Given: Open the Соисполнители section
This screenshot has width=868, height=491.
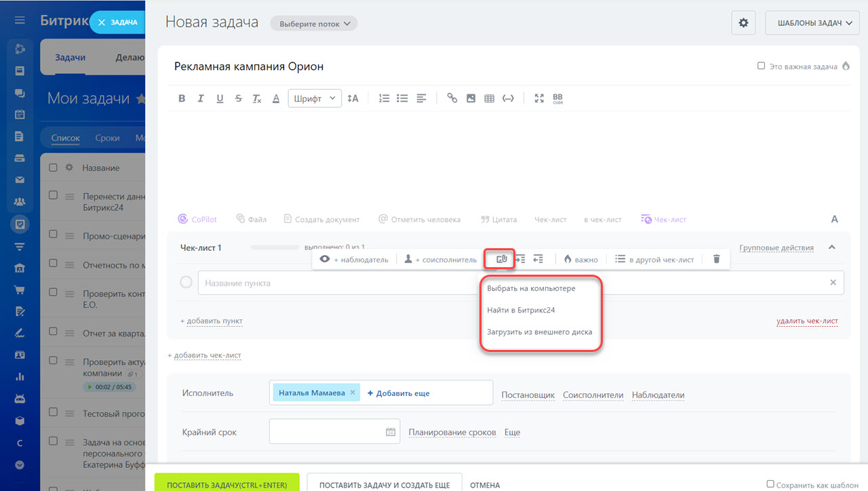Looking at the screenshot, I should (x=593, y=395).
